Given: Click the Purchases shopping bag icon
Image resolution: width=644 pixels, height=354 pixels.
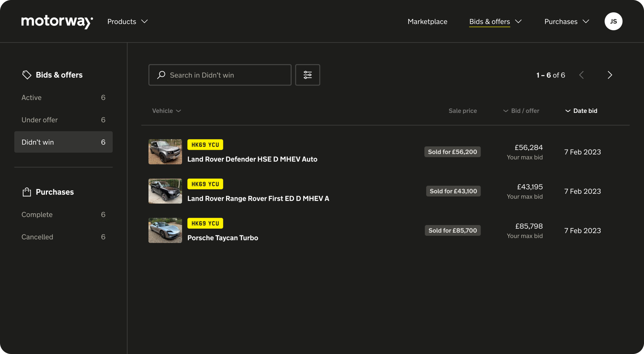Looking at the screenshot, I should tap(27, 192).
